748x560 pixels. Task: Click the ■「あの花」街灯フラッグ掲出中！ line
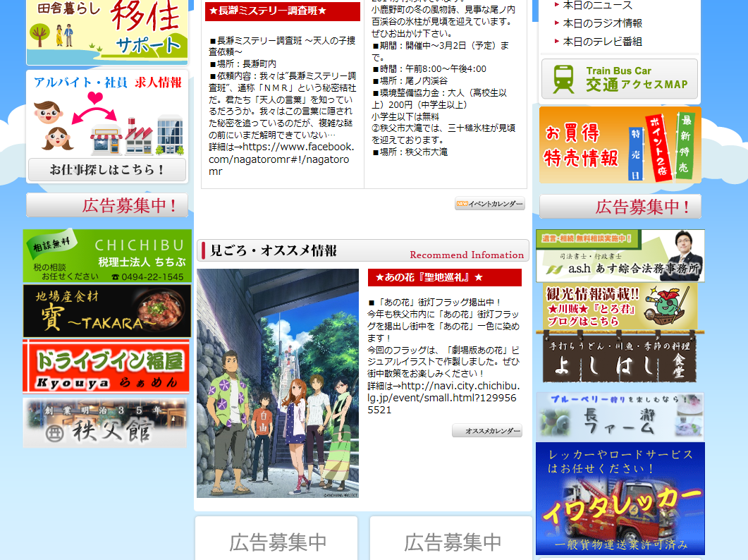tap(434, 303)
